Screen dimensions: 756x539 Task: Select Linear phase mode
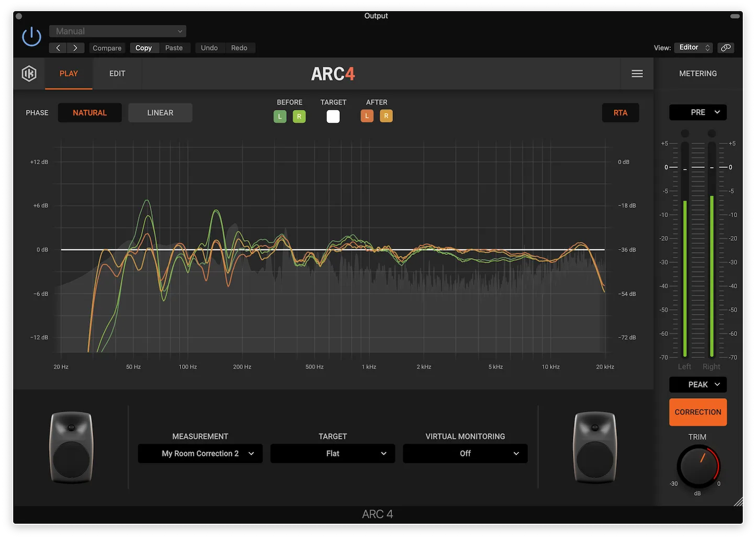pyautogui.click(x=160, y=113)
